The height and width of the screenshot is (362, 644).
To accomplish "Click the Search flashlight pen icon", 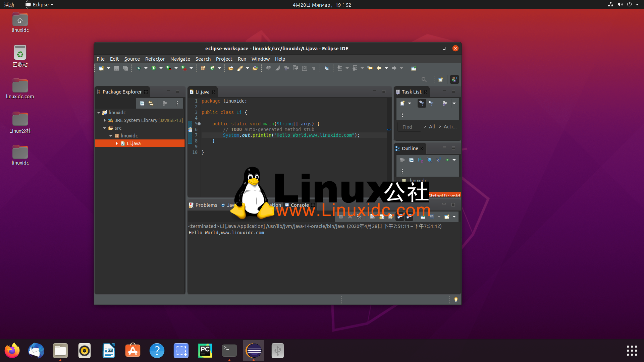I will pos(240,68).
